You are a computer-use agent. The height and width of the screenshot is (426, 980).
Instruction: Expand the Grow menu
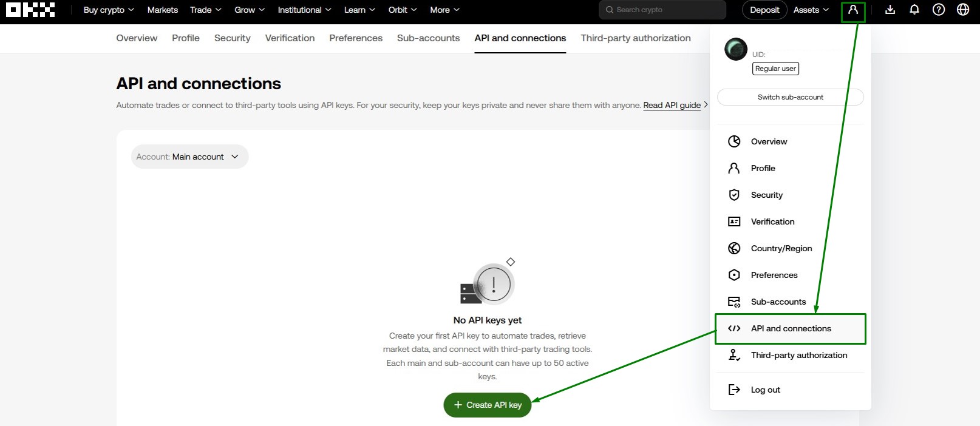point(250,10)
